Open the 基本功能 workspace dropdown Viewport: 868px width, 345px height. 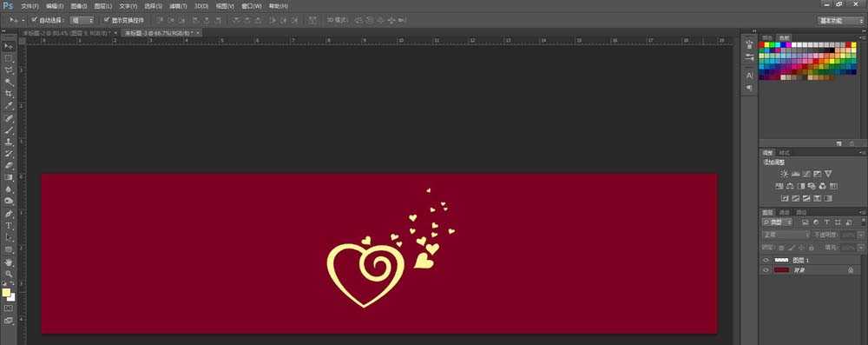[839, 21]
